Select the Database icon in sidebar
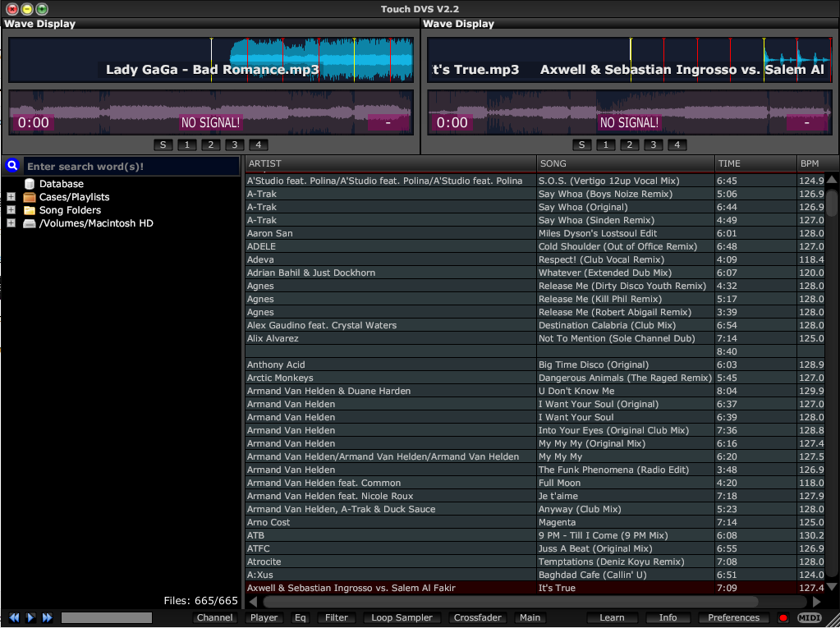Viewport: 840px width, 628px height. tap(30, 184)
